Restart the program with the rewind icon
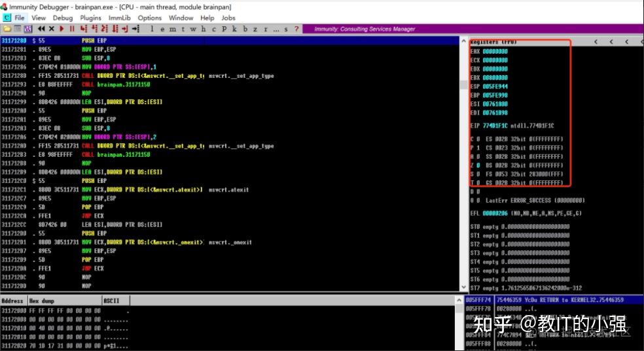Viewport: 644px width, 351px height. point(41,29)
